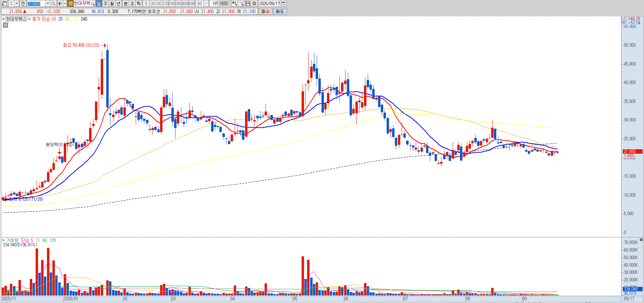Click the 매수 buy button
Screen dimensions: 644x303
click(266, 11)
